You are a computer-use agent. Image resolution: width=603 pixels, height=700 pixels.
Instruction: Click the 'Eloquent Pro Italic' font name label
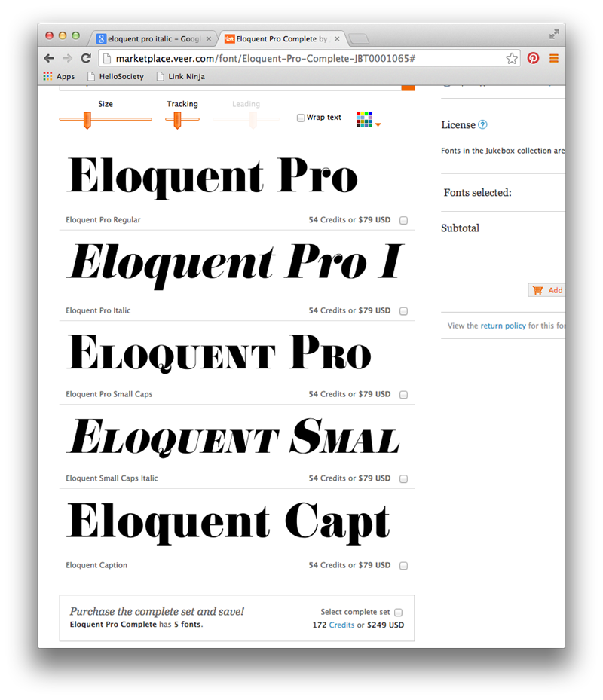(98, 310)
